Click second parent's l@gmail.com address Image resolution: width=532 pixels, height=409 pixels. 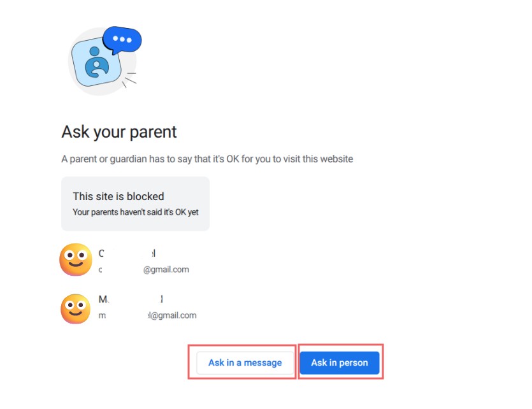click(x=147, y=315)
